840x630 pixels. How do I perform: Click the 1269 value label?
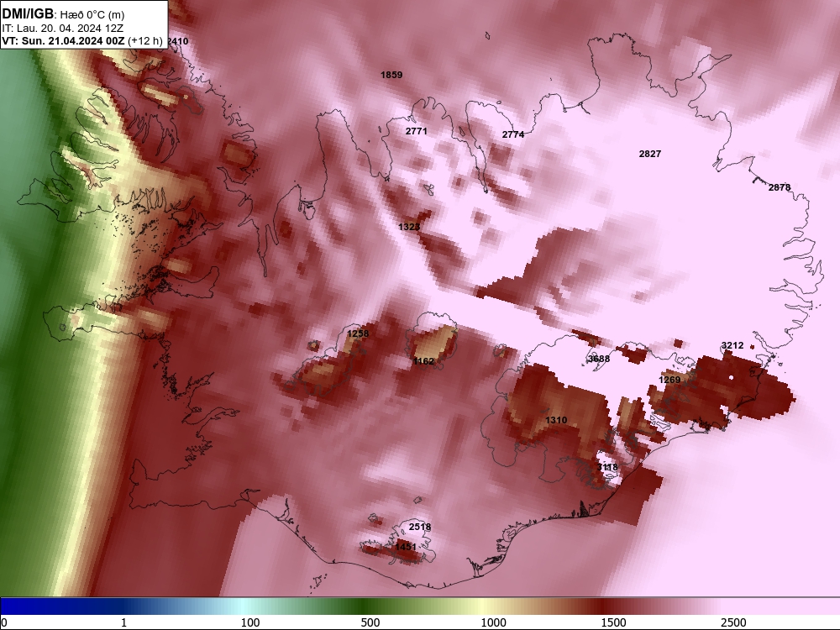pos(669,380)
